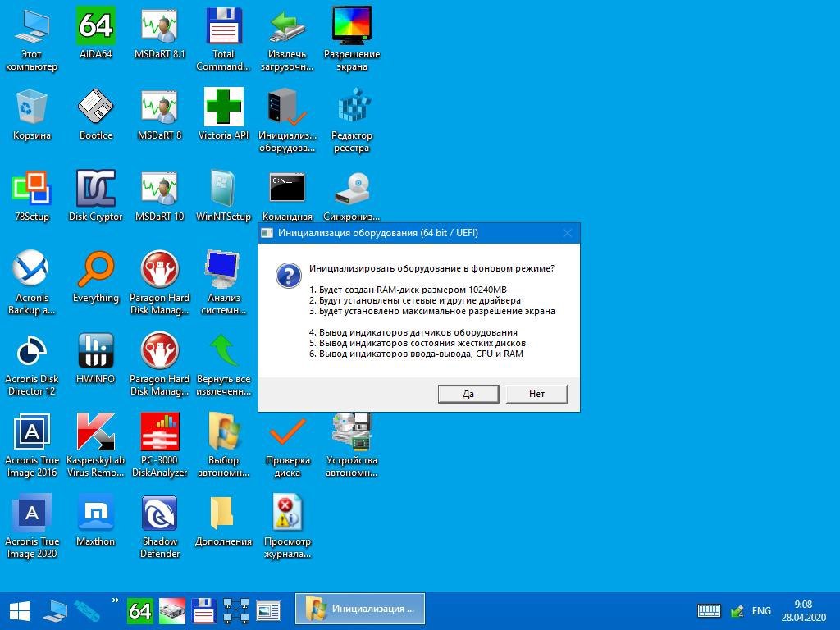The image size is (840, 630).
Task: Select Инициализ... оборудова... desktop icon
Action: pyautogui.click(x=287, y=121)
